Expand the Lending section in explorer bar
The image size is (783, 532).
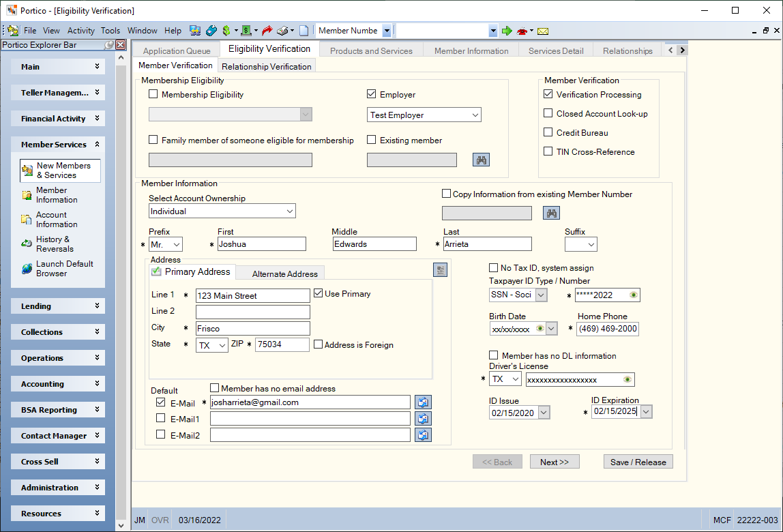point(58,306)
